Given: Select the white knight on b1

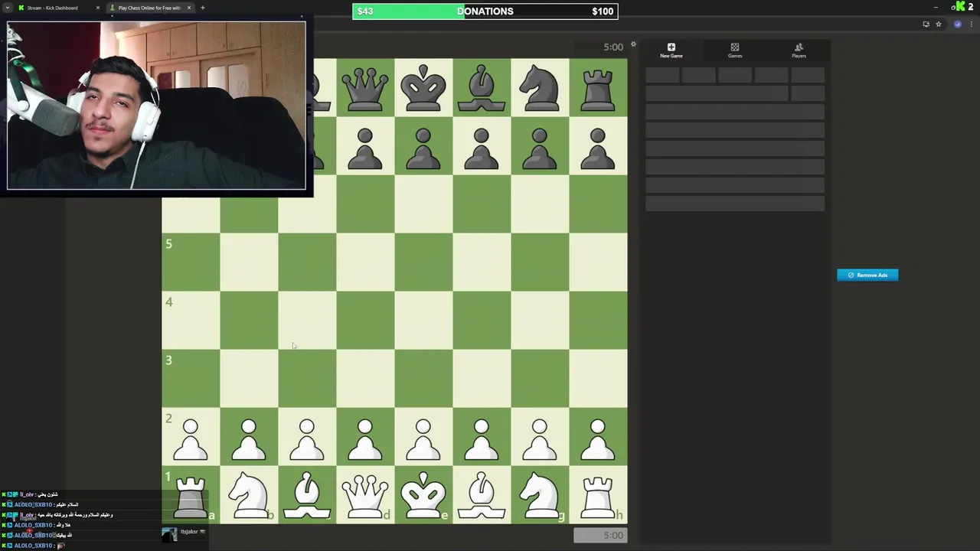Looking at the screenshot, I should (x=249, y=494).
